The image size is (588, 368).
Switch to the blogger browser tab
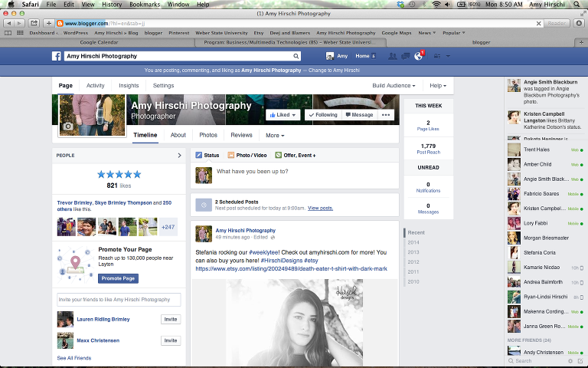[481, 42]
